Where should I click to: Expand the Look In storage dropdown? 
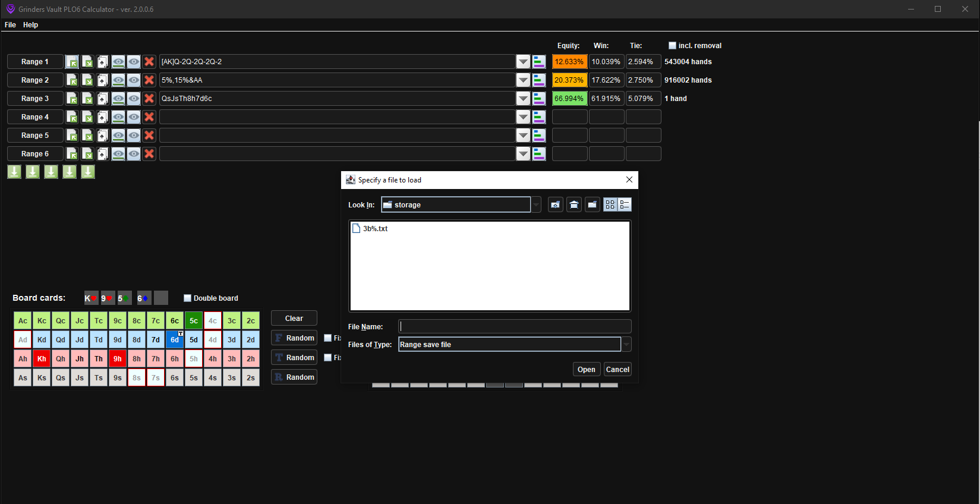(x=536, y=204)
